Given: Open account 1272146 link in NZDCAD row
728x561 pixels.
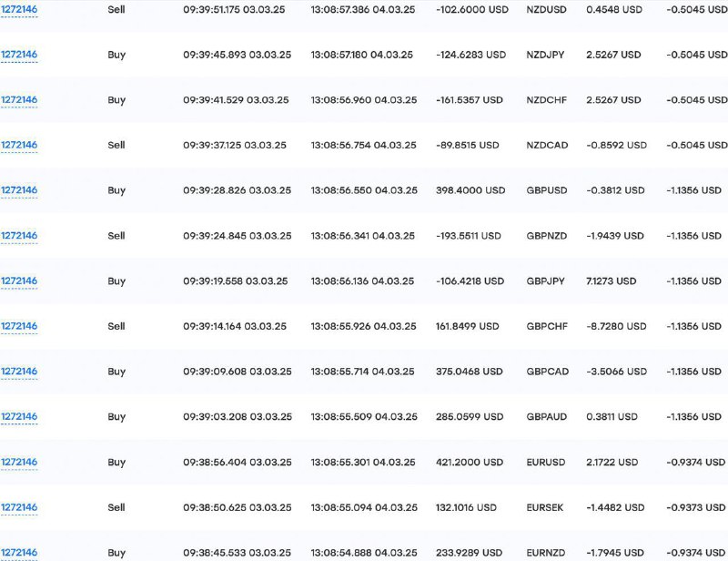Looking at the screenshot, I should pyautogui.click(x=19, y=145).
